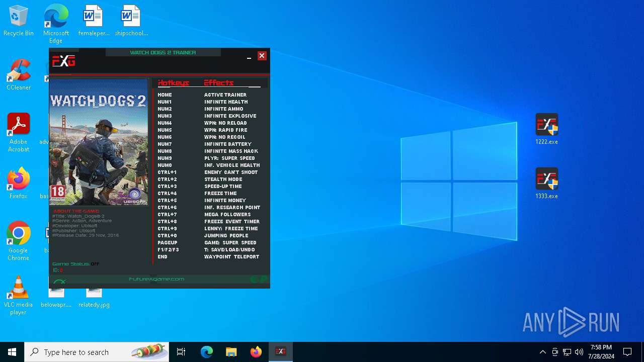Screen dimensions: 644x362
Task: Click the INFINITE MONEY effect row
Action: [225, 200]
